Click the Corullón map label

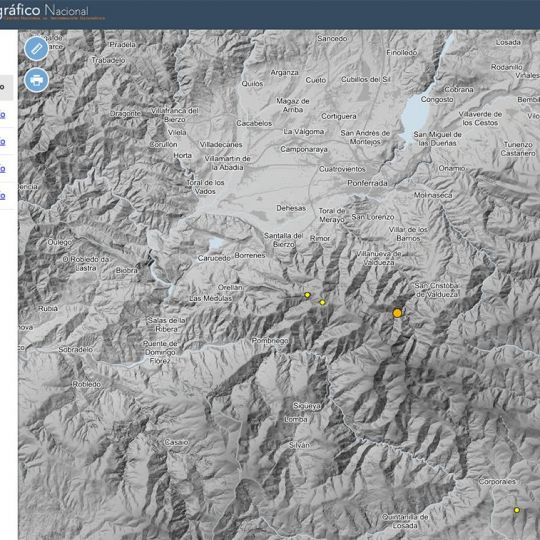(163, 145)
